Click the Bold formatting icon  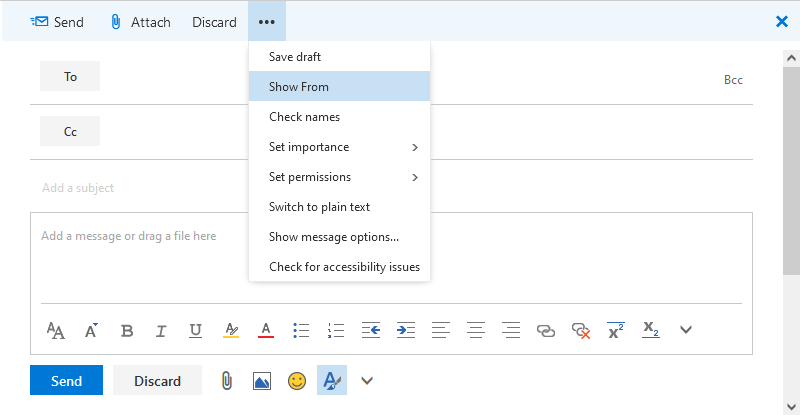tap(127, 329)
